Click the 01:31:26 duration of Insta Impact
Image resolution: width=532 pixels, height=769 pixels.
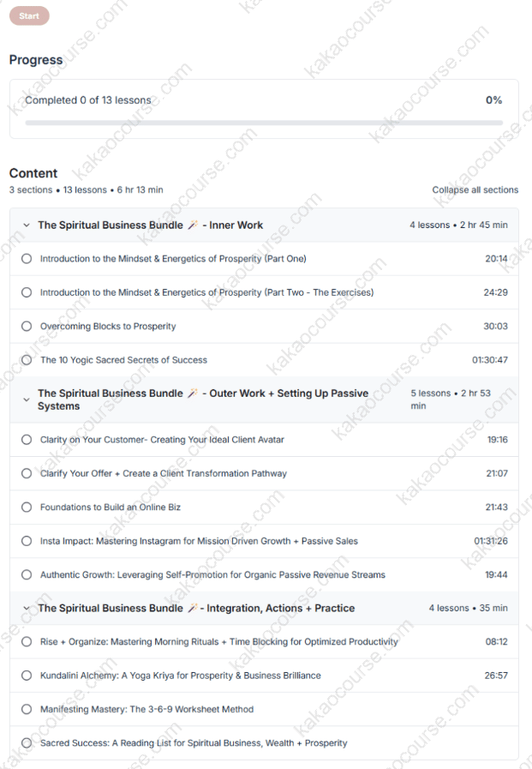coord(490,541)
